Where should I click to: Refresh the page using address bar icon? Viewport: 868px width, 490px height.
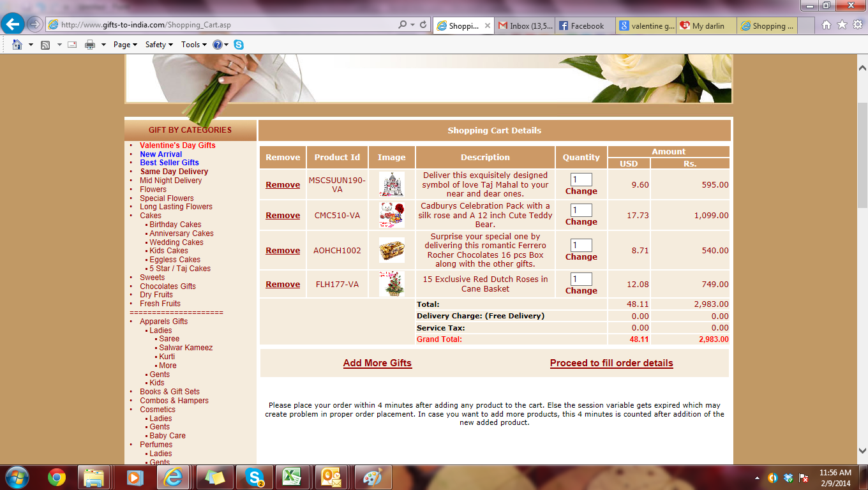coord(423,25)
